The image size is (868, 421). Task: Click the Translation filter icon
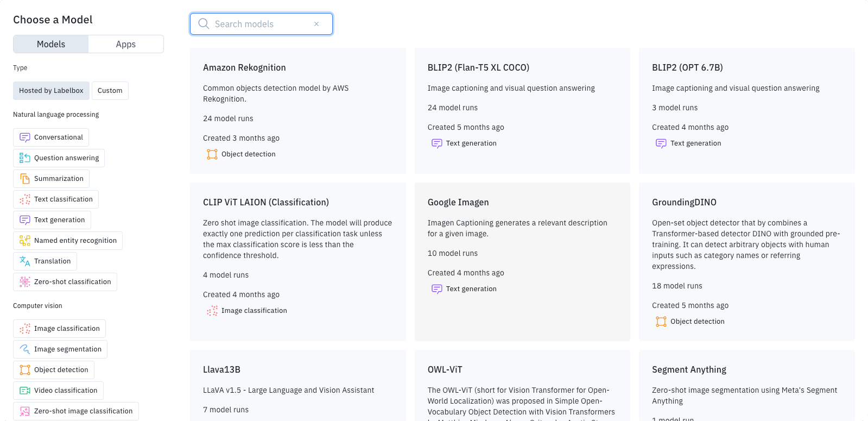[x=25, y=261]
